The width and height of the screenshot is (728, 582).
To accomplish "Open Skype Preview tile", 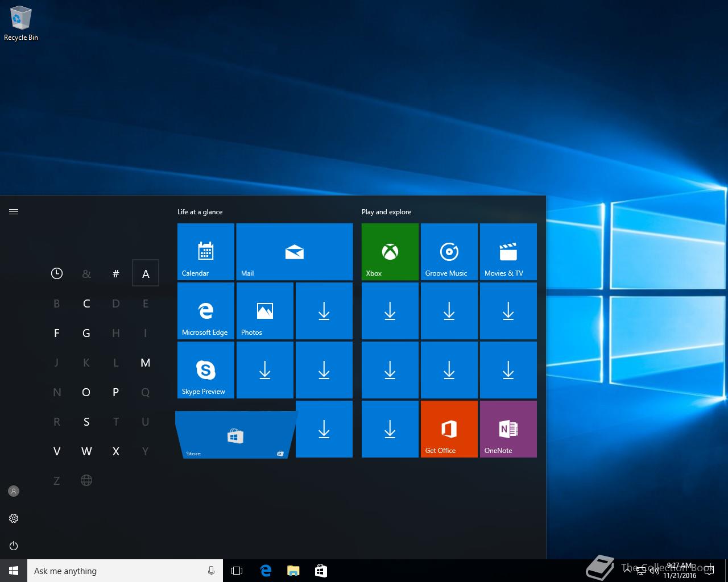I will tap(206, 370).
